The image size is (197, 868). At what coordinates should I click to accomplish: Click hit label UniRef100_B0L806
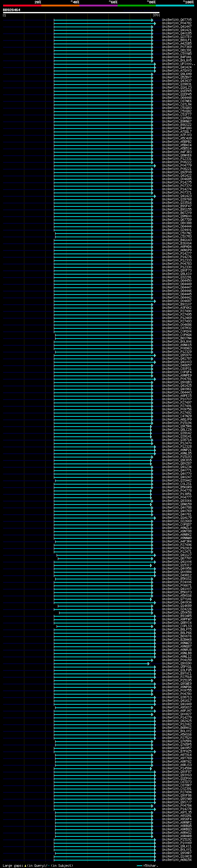(x=177, y=341)
